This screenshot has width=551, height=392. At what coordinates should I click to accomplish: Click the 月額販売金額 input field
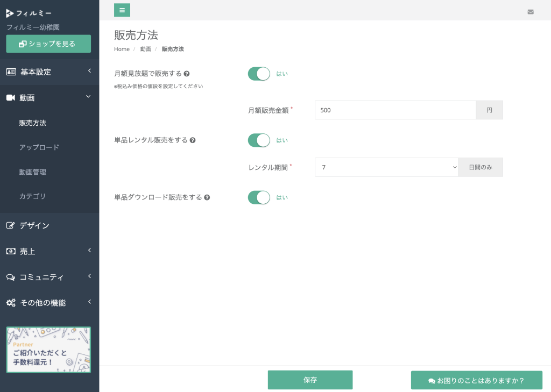[x=395, y=110]
